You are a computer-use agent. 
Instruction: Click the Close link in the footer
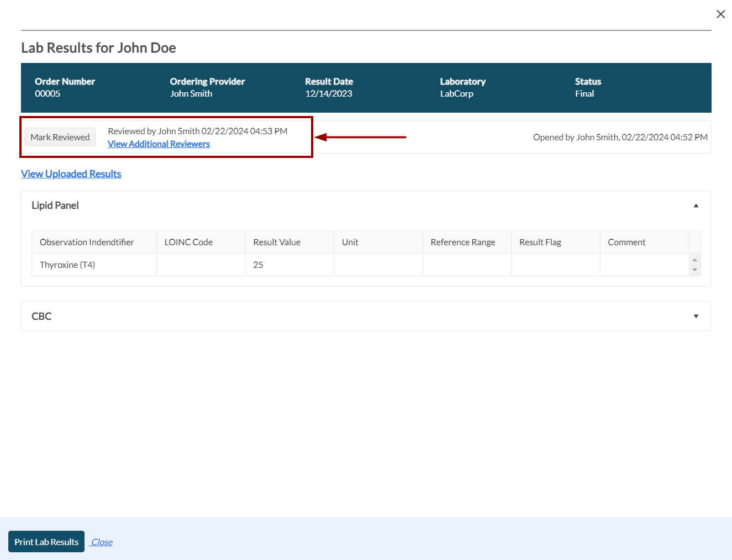(x=102, y=542)
